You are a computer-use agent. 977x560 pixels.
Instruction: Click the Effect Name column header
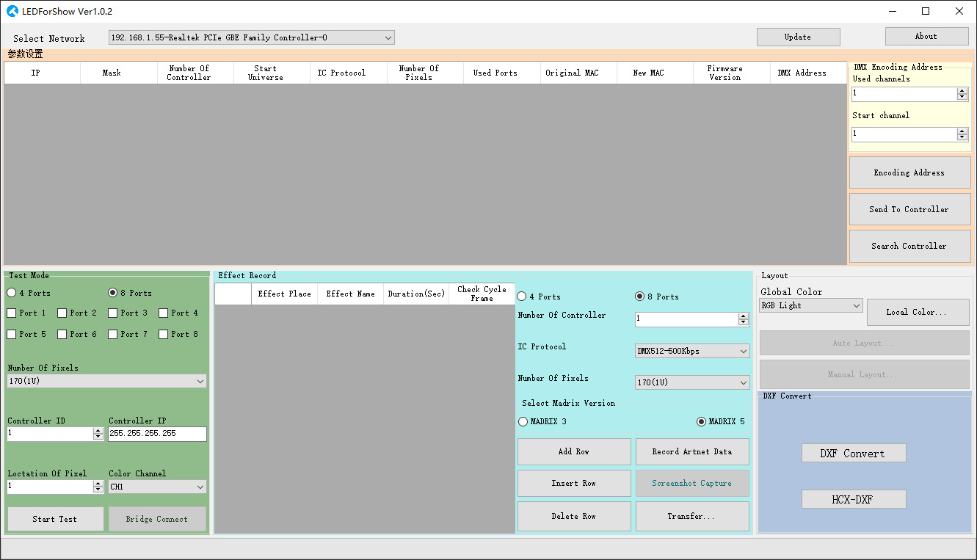(351, 294)
